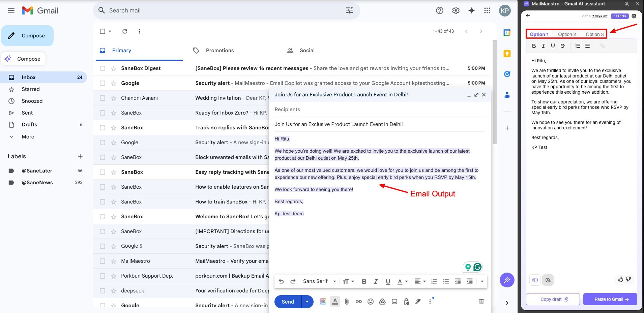Open MailMaestro purple magic wand button
This screenshot has height=313, width=644.
pos(507,280)
